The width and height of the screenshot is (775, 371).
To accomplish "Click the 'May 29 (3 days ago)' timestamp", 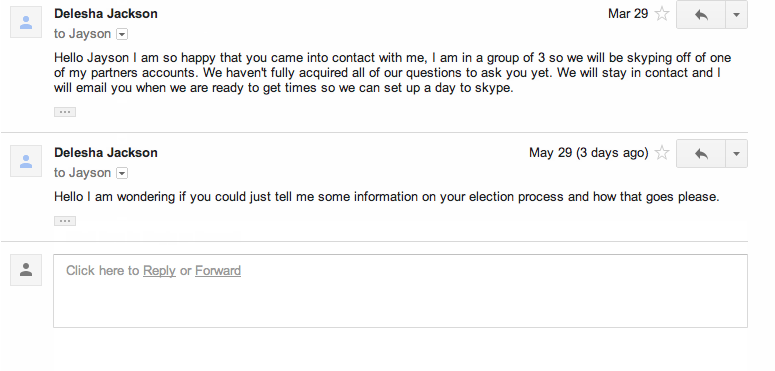I will (589, 153).
